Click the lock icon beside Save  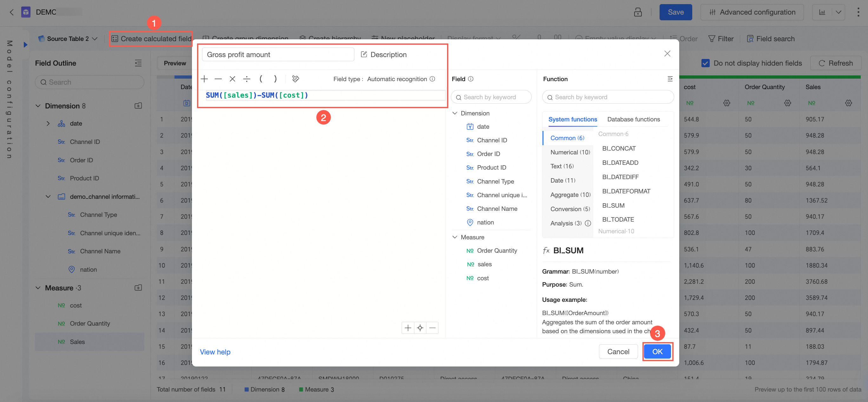638,12
